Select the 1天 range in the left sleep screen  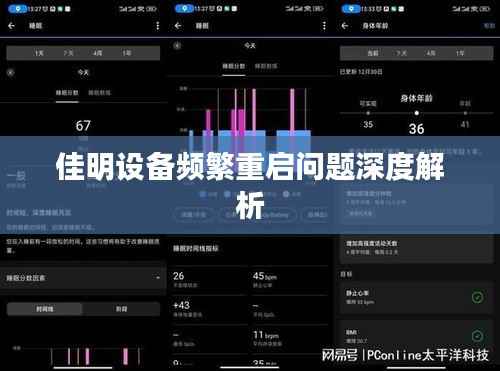click(x=39, y=53)
